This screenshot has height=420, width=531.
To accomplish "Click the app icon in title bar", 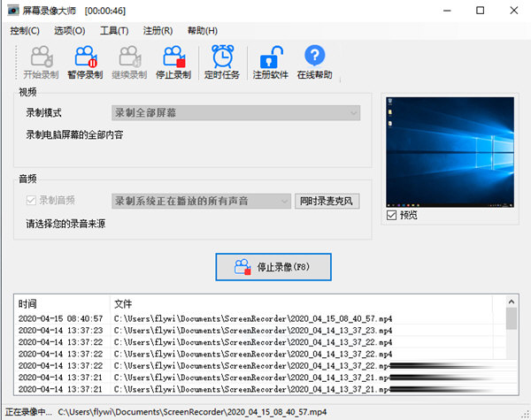I will pyautogui.click(x=13, y=11).
